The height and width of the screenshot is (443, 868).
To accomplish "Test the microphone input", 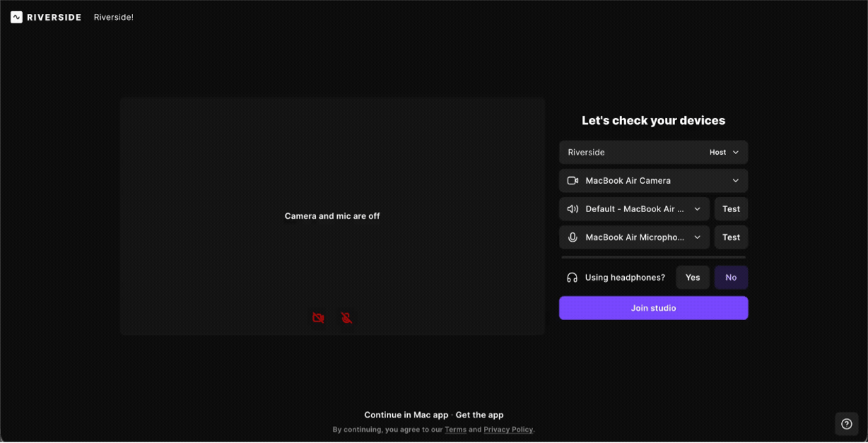I will click(731, 237).
